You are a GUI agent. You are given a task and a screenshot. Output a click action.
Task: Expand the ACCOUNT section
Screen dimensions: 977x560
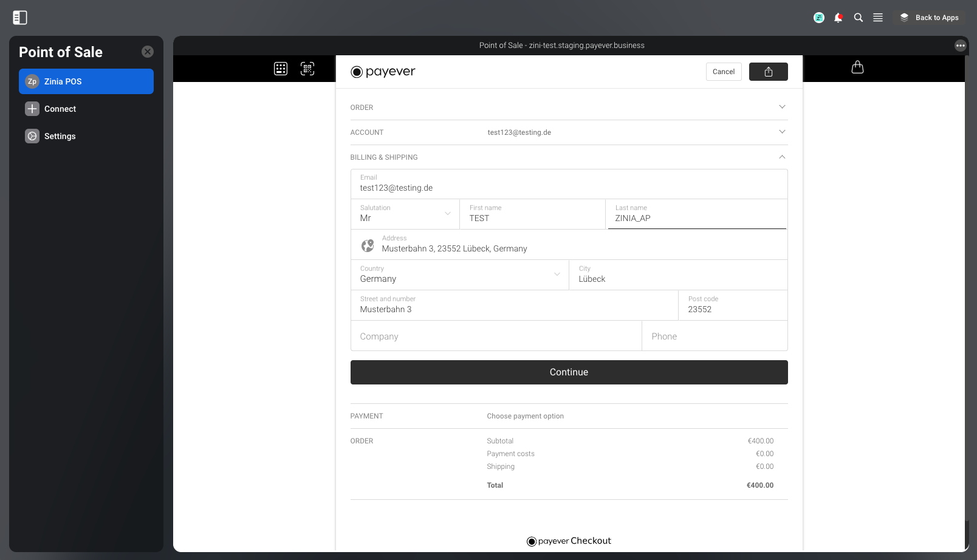[569, 132]
